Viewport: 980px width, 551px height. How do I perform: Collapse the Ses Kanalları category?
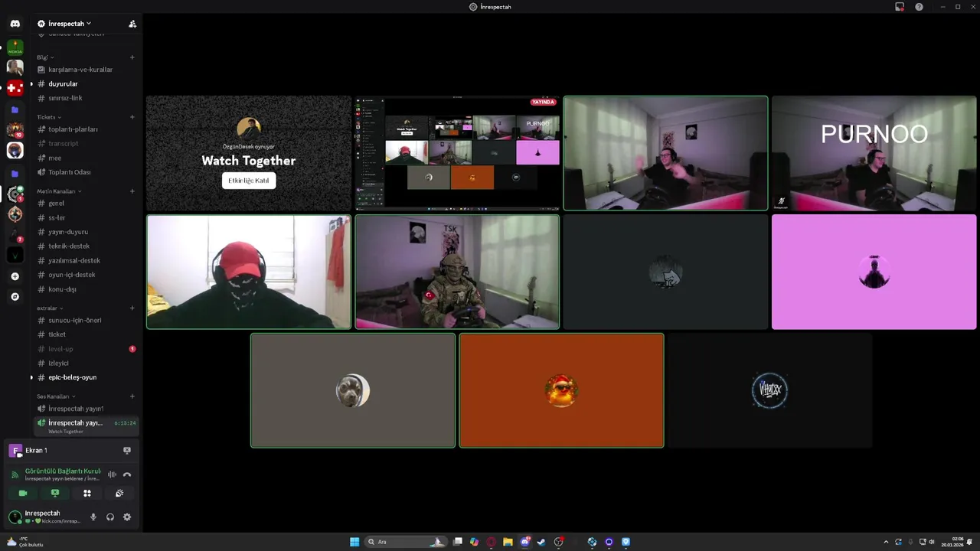[x=56, y=396]
